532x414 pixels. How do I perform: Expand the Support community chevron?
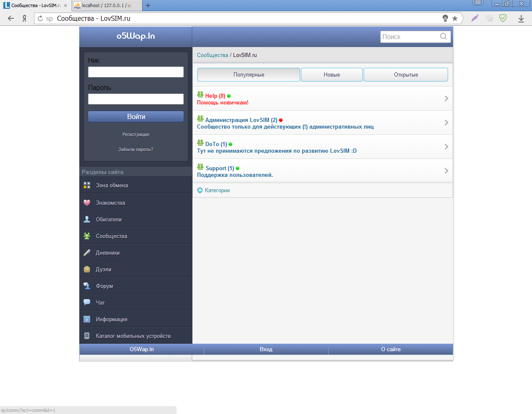[x=446, y=171]
